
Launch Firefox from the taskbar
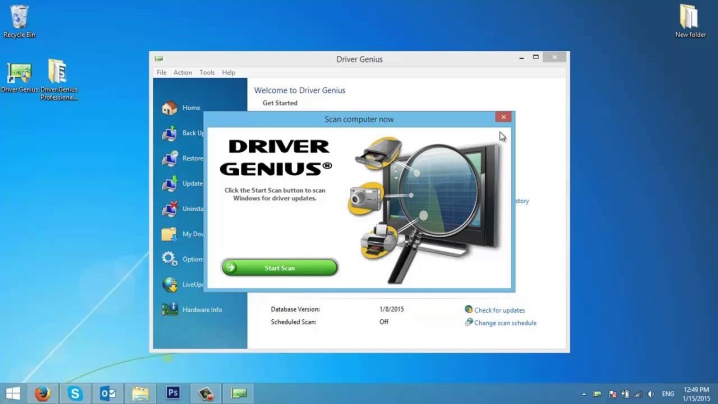pos(43,393)
